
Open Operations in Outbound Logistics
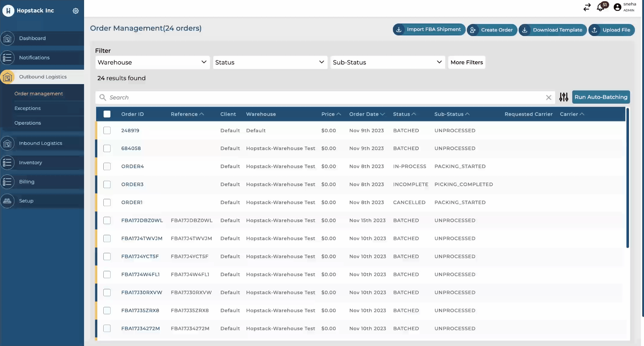click(x=28, y=123)
